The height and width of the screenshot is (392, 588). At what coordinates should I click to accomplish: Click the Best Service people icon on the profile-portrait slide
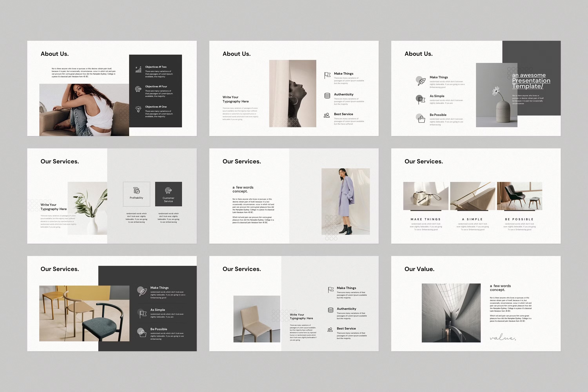pos(327,115)
